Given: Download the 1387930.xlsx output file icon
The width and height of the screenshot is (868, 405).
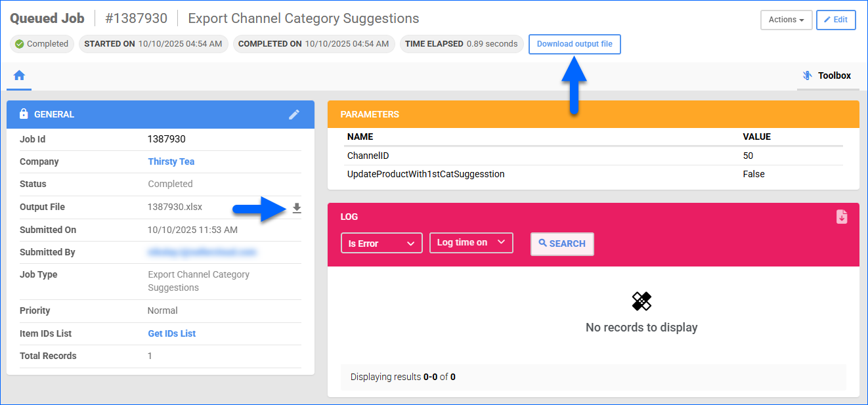Looking at the screenshot, I should point(297,208).
